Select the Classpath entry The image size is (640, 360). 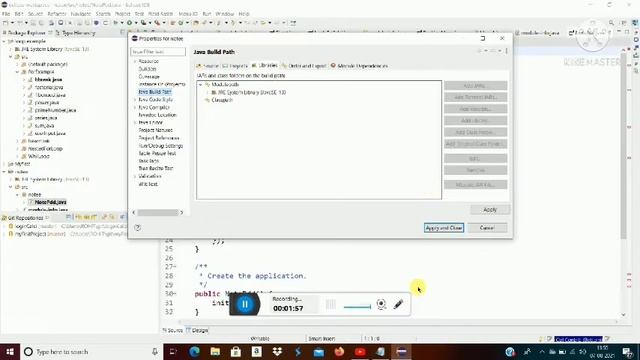[222, 100]
